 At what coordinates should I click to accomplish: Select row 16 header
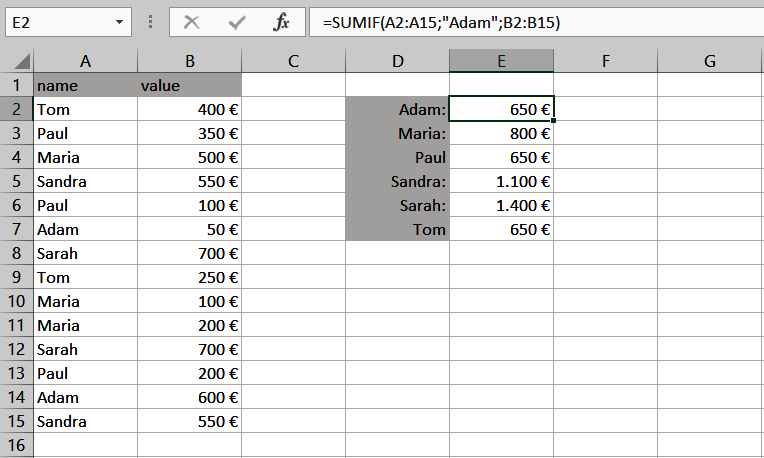[16, 445]
